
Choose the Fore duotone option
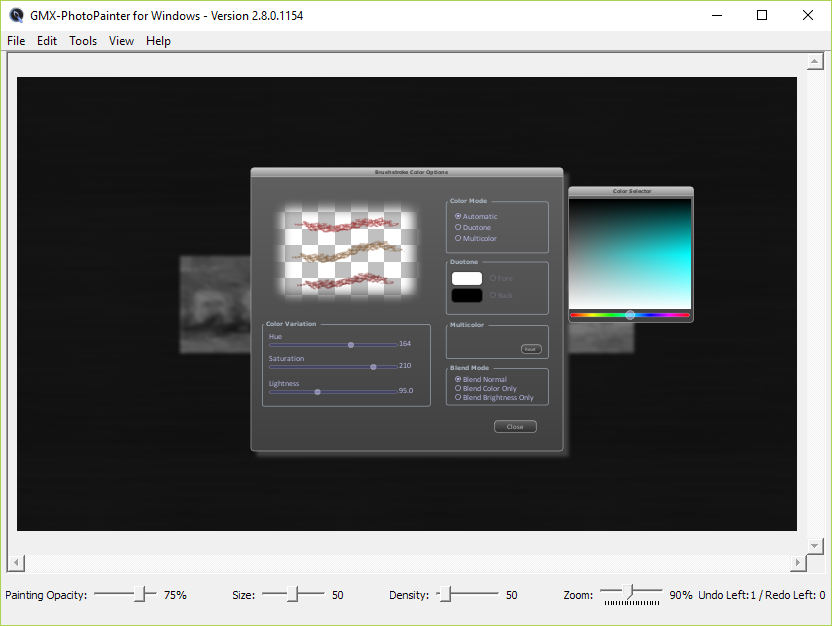[x=494, y=279]
